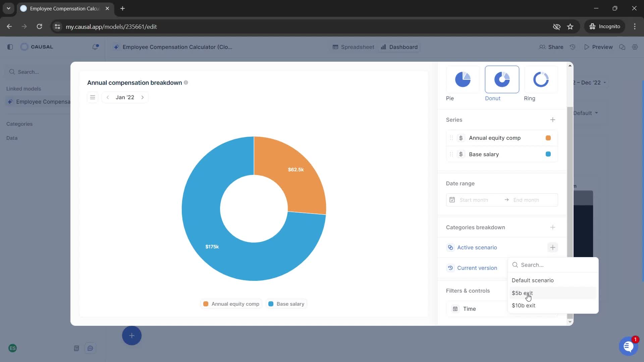Switch to Pie chart type
Viewport: 644px width, 362px height.
coord(463,79)
